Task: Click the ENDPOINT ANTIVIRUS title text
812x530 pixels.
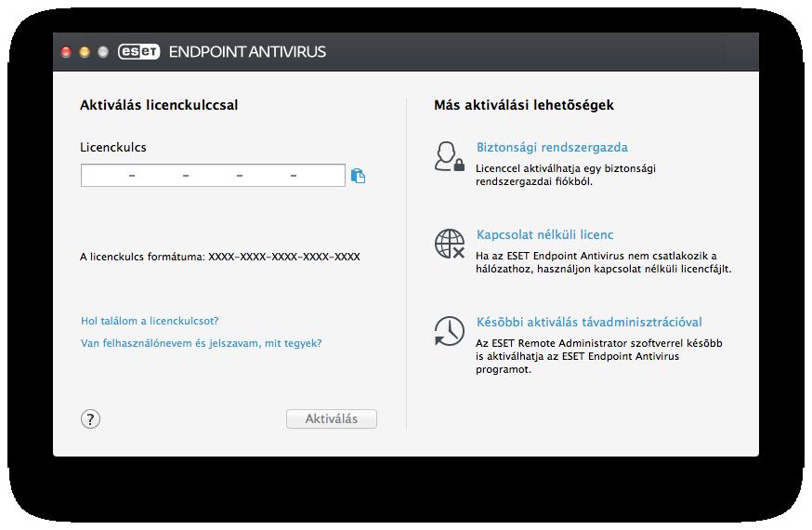Action: click(247, 52)
